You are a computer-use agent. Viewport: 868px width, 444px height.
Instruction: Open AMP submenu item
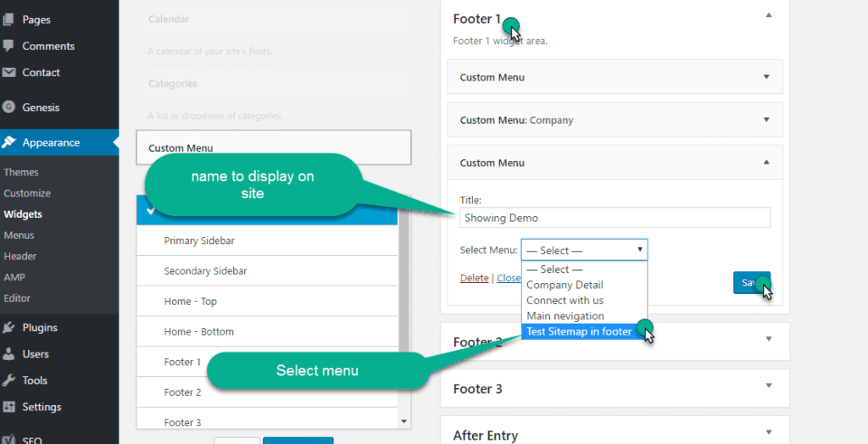pyautogui.click(x=14, y=277)
